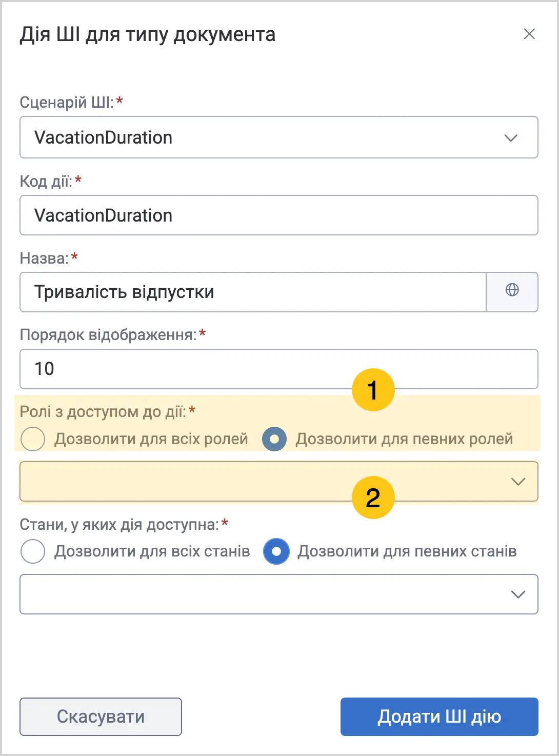The height and width of the screenshot is (756, 559).
Task: Select 'Дозволити для всіх станів' radio button
Action: pyautogui.click(x=33, y=551)
